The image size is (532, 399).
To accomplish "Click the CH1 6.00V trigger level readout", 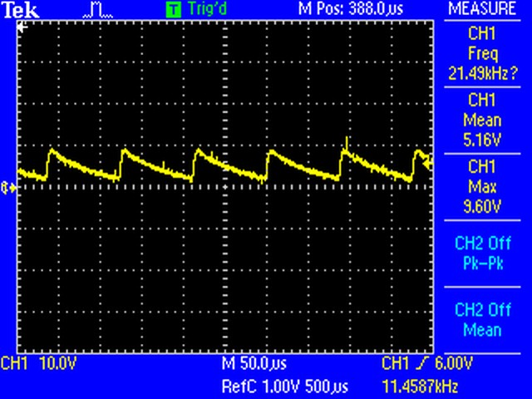I will tap(428, 364).
